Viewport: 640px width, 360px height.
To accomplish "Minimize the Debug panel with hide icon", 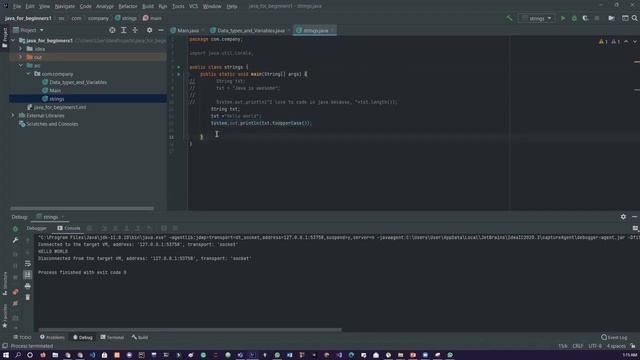I will coord(635,217).
